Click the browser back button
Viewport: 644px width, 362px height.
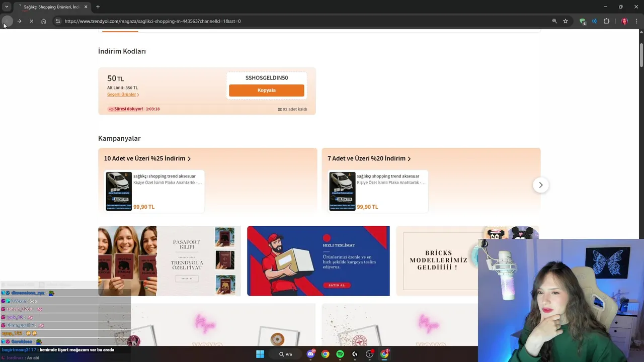7,21
